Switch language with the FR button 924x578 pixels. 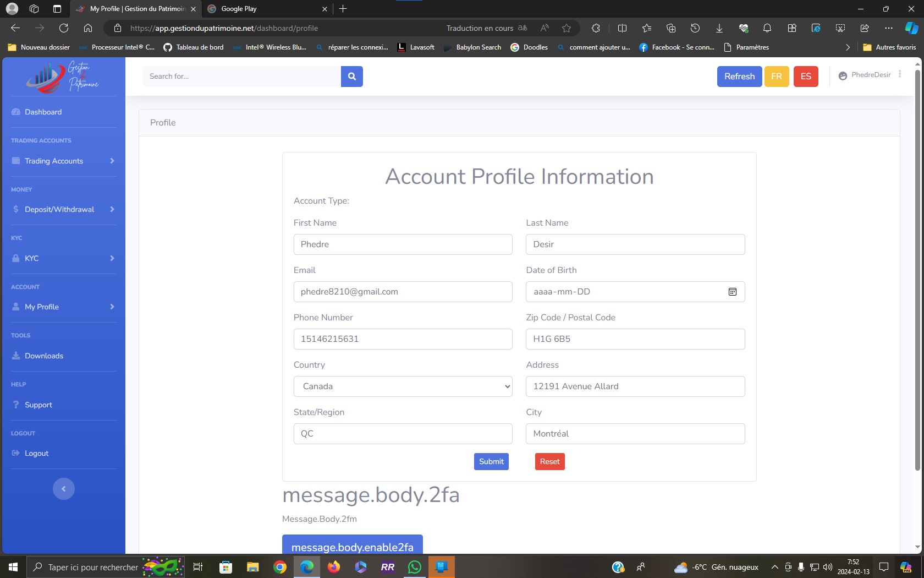(x=776, y=77)
